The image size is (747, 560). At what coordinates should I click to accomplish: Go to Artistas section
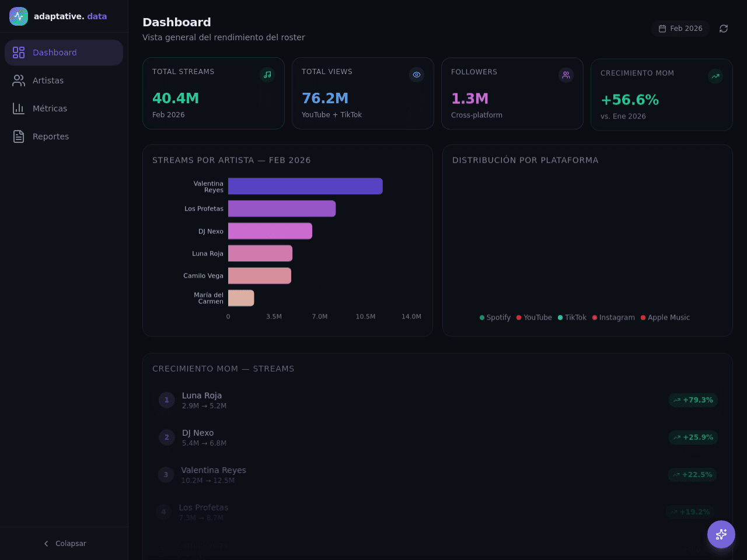coord(64,80)
